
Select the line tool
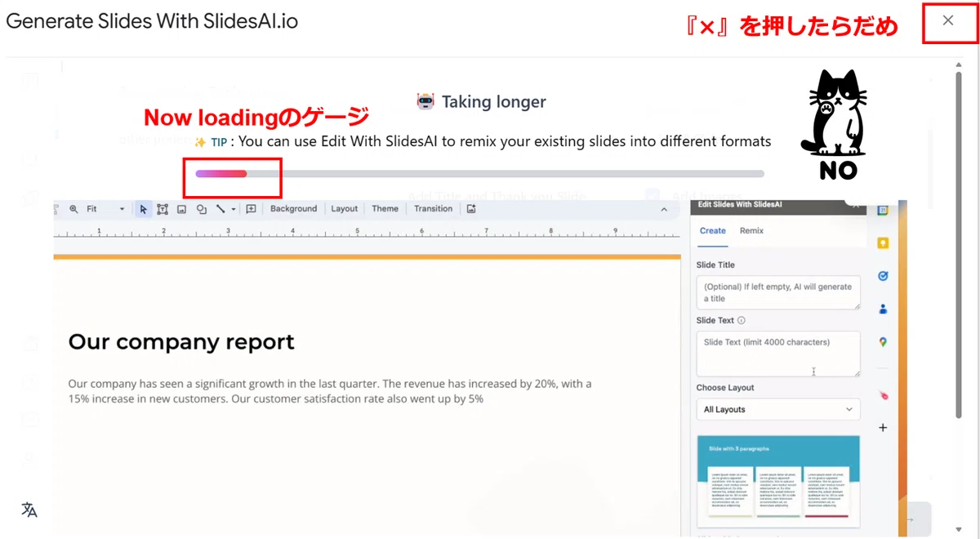coord(220,209)
